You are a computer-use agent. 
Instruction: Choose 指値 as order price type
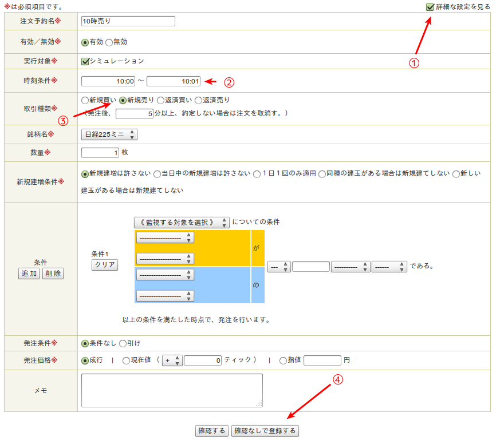(x=283, y=360)
